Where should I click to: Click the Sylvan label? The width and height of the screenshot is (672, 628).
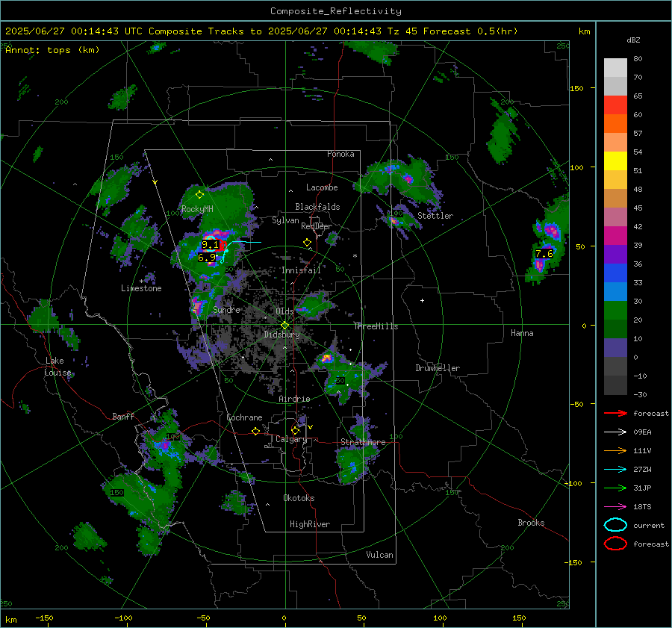point(285,221)
